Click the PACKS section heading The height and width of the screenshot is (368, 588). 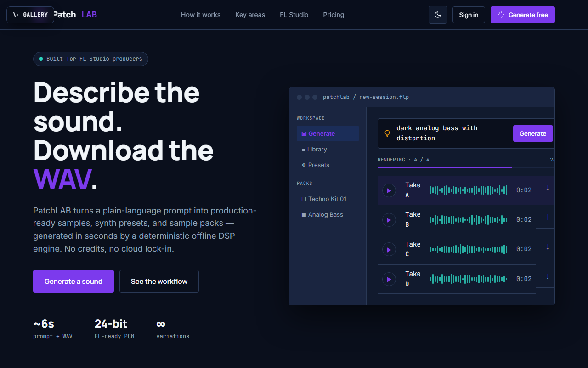[x=305, y=184]
